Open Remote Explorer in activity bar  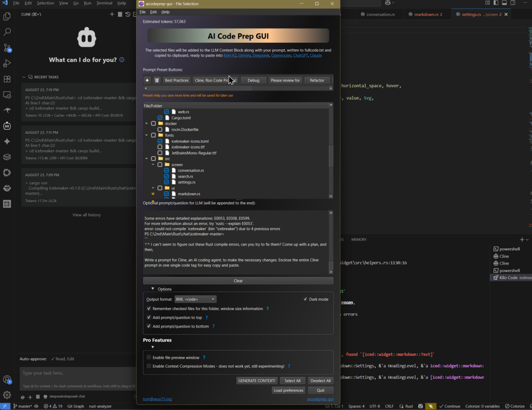(7, 95)
